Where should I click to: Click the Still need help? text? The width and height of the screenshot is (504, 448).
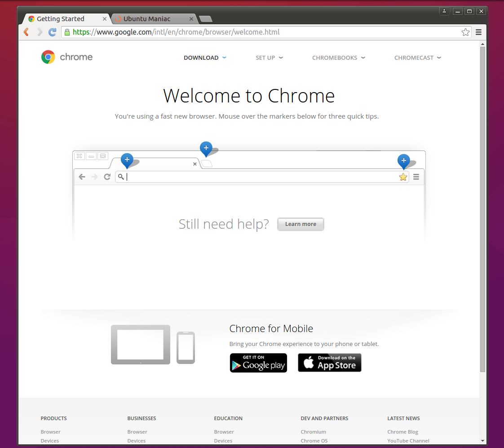click(224, 224)
